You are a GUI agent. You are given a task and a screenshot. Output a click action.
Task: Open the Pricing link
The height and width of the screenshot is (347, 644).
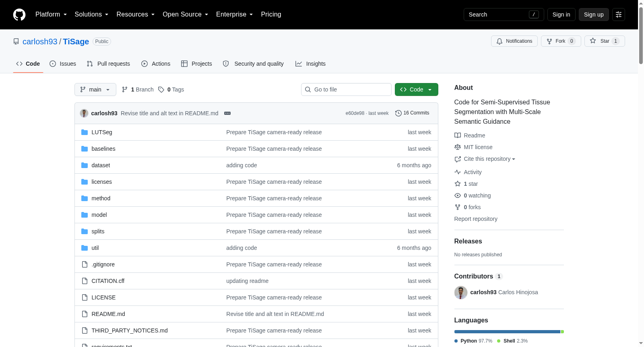(271, 15)
